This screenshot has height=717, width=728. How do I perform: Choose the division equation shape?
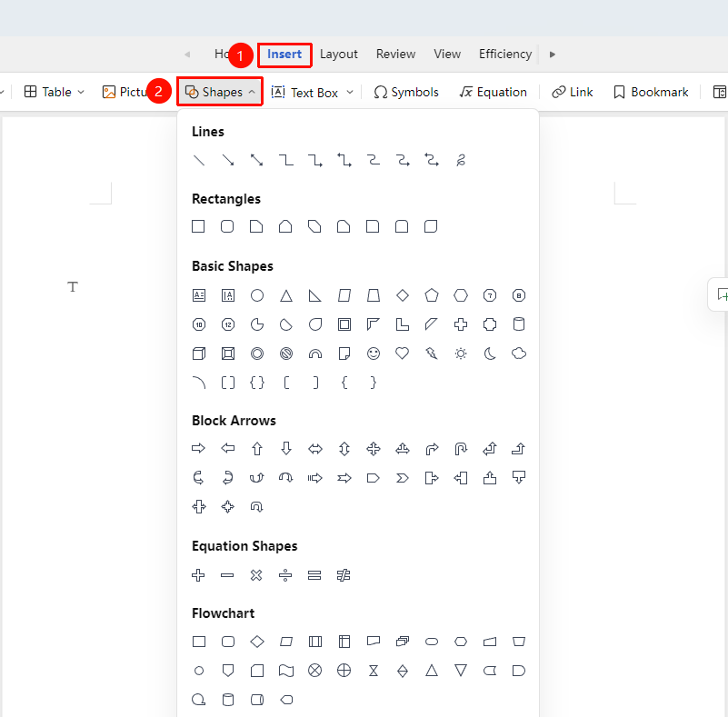coord(285,575)
